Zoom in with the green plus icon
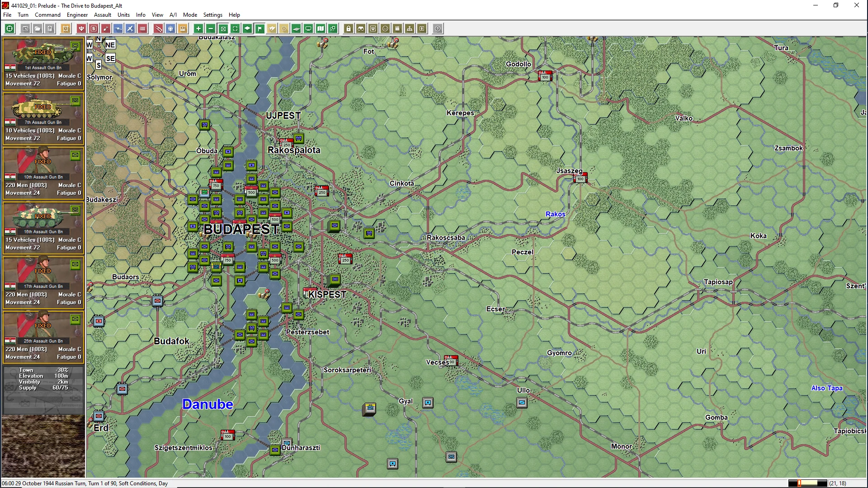Image resolution: width=868 pixels, height=488 pixels. pos(198,28)
